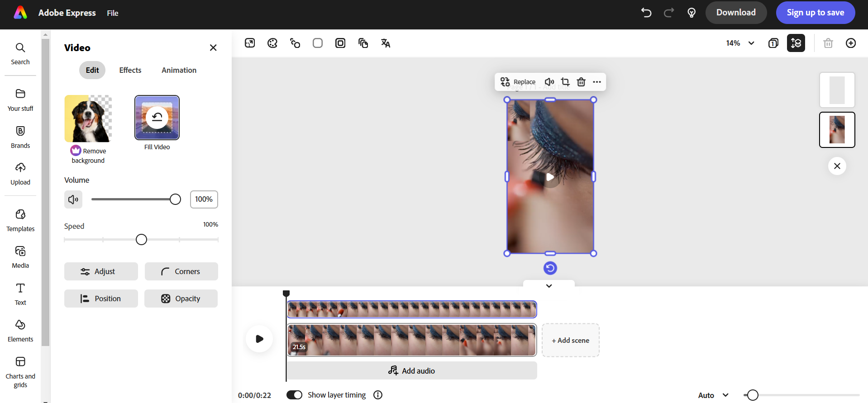This screenshot has width=868, height=403.
Task: Click Sign up to save
Action: pyautogui.click(x=816, y=13)
